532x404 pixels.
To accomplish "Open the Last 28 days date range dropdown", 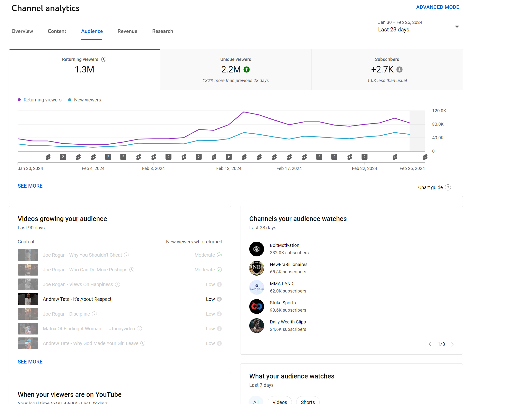I will [418, 26].
